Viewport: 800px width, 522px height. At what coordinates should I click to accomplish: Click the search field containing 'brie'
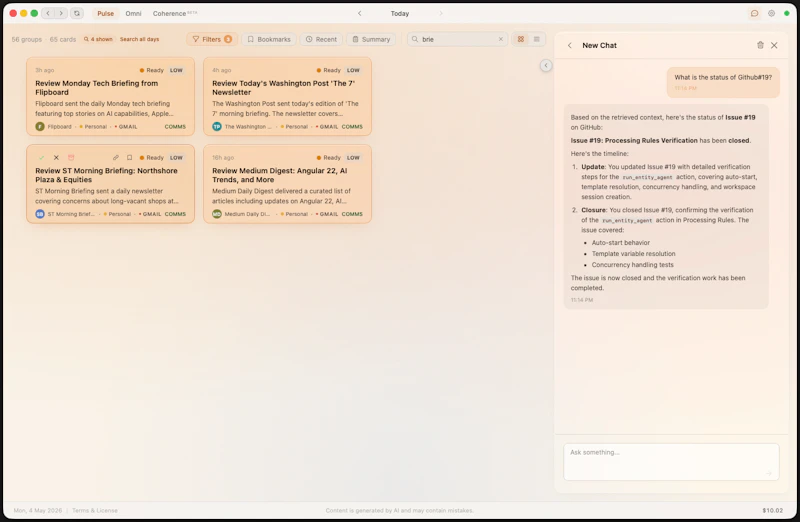tap(457, 39)
